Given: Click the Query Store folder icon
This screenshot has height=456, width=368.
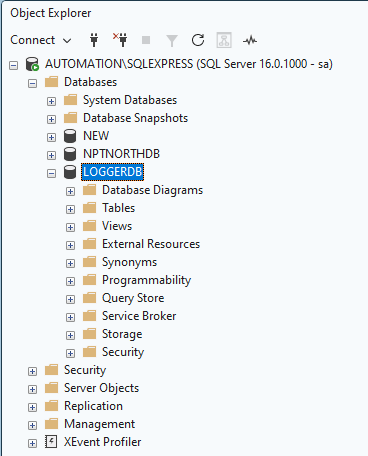Looking at the screenshot, I should [x=89, y=298].
